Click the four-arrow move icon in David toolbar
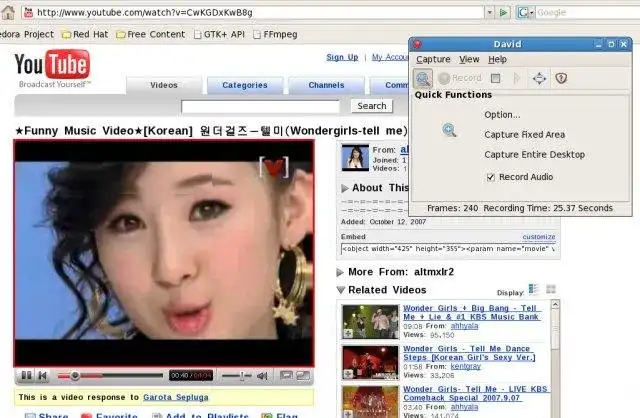The width and height of the screenshot is (640, 418). tap(539, 78)
